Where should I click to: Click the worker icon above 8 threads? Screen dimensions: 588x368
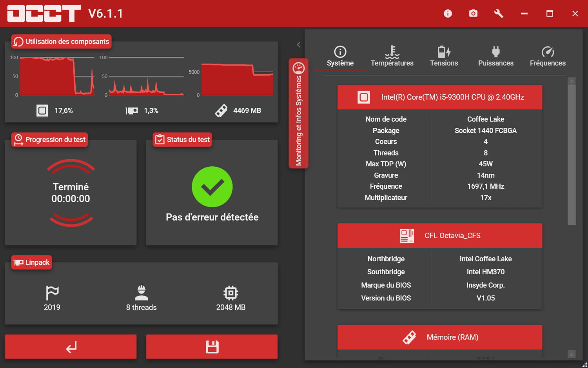point(141,293)
